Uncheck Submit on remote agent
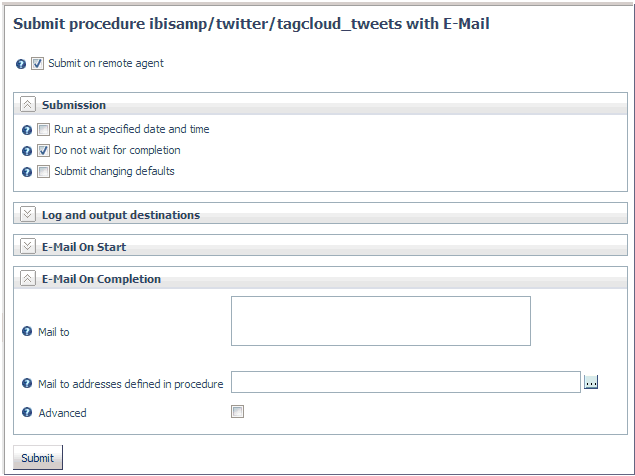 pos(37,64)
